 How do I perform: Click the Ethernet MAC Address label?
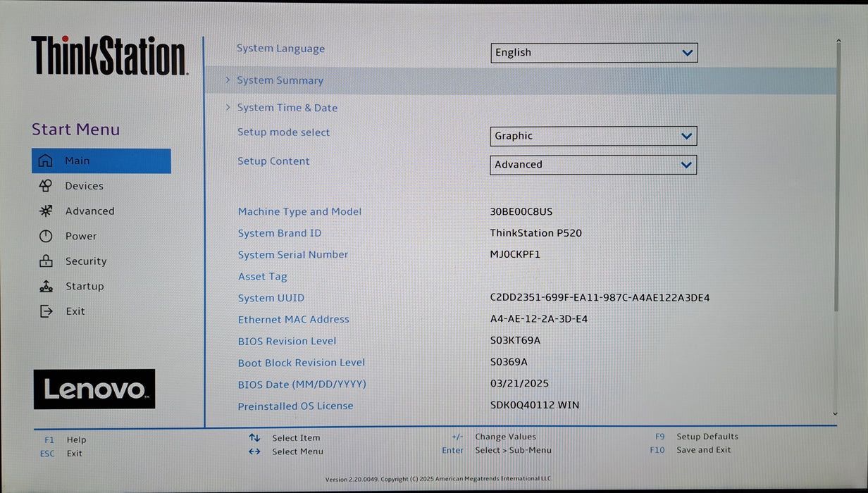(293, 319)
